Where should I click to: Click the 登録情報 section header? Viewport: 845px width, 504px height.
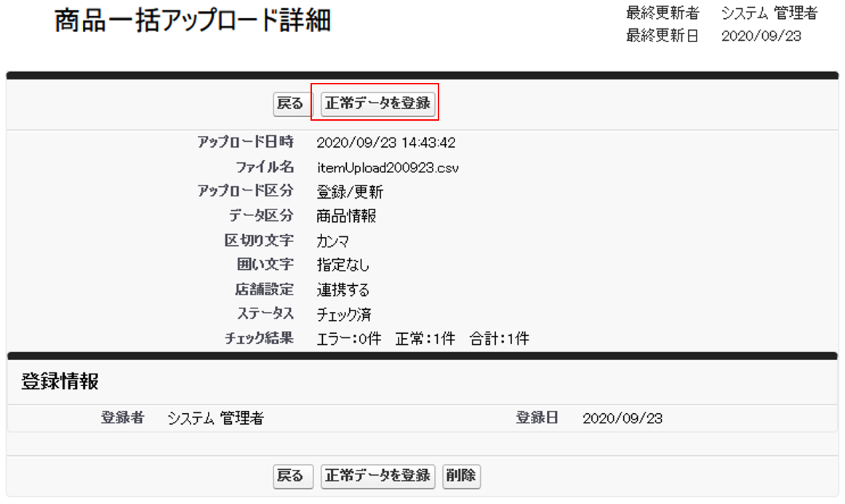[60, 383]
